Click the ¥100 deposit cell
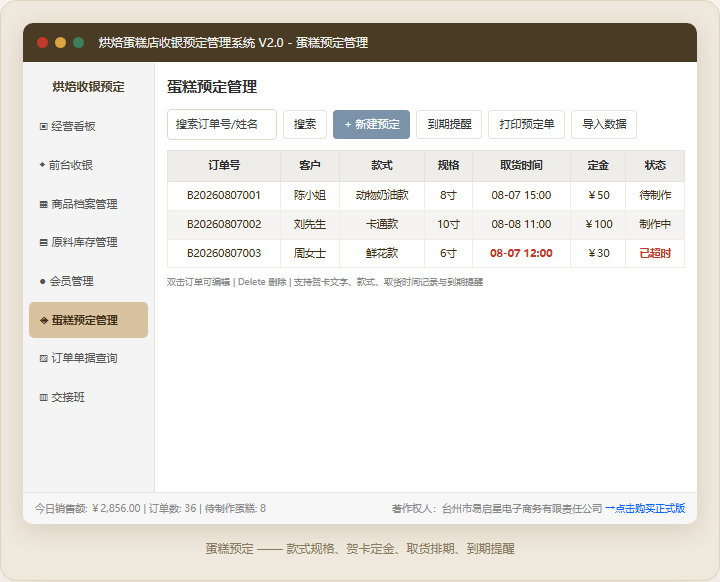The image size is (720, 582). pyautogui.click(x=598, y=225)
